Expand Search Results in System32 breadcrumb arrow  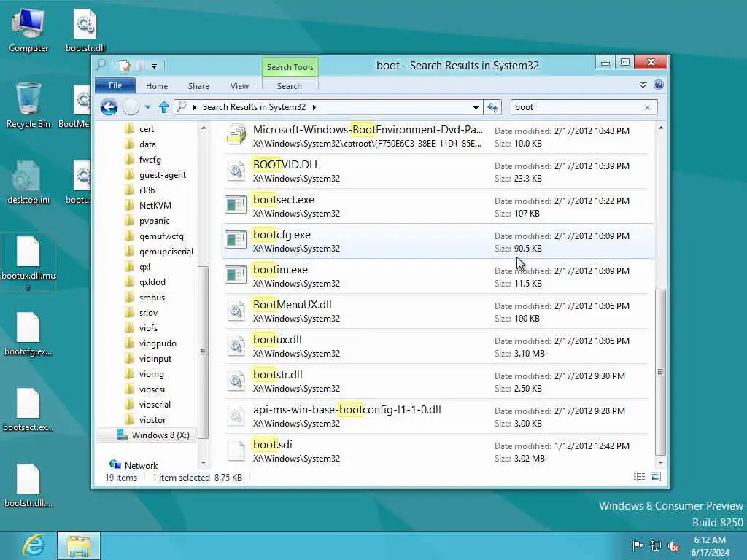314,108
